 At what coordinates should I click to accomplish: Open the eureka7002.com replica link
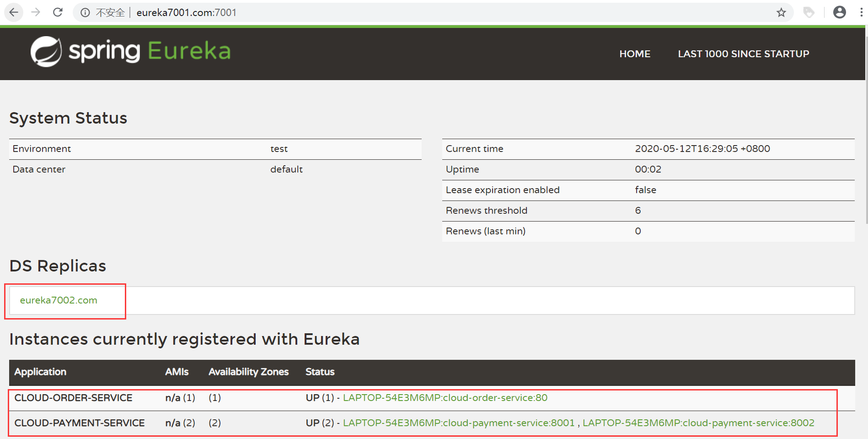(59, 300)
